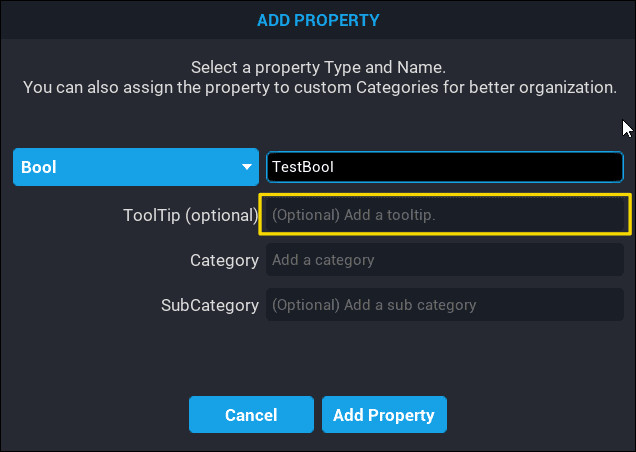Click the ADD PROPERTY dialog title
This screenshot has height=452, width=636.
coord(318,20)
